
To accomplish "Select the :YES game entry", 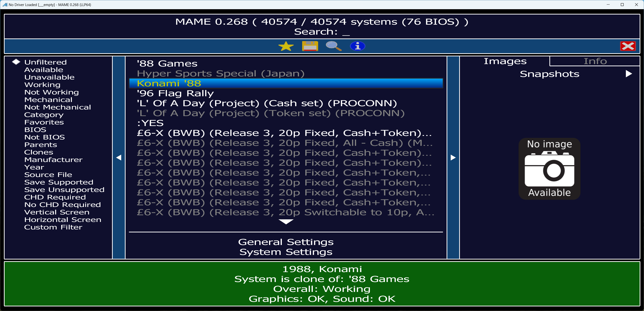I will (286, 123).
